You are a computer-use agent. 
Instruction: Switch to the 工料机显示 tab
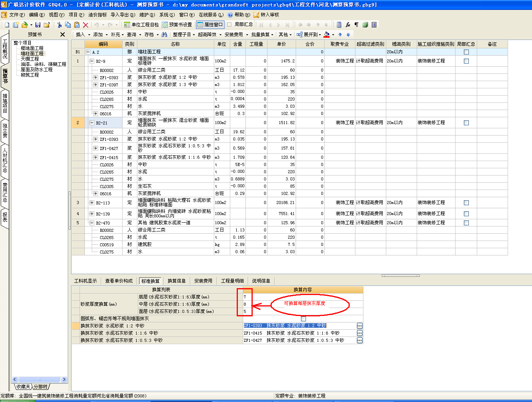86,281
